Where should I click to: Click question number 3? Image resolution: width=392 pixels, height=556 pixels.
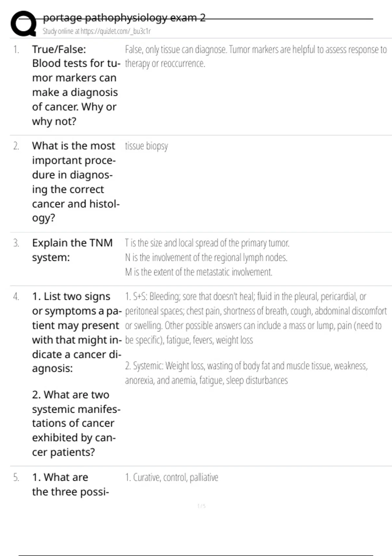pyautogui.click(x=16, y=243)
